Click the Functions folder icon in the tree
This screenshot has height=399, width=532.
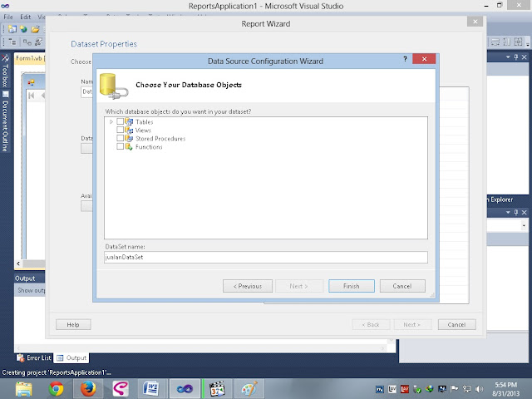tap(129, 146)
